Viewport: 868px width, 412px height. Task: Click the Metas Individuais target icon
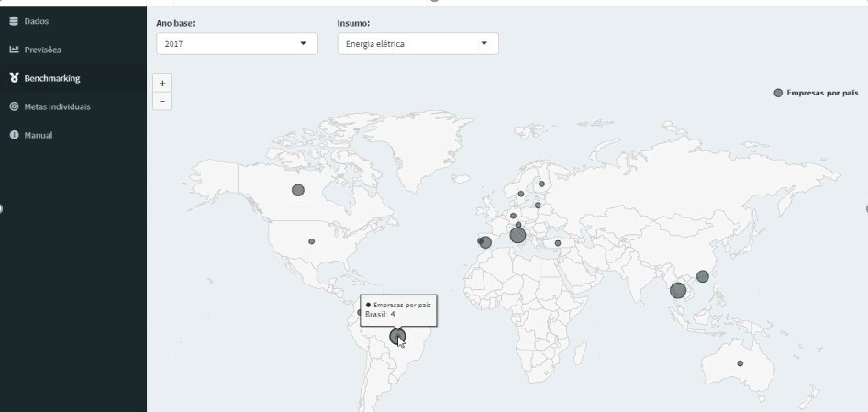14,106
